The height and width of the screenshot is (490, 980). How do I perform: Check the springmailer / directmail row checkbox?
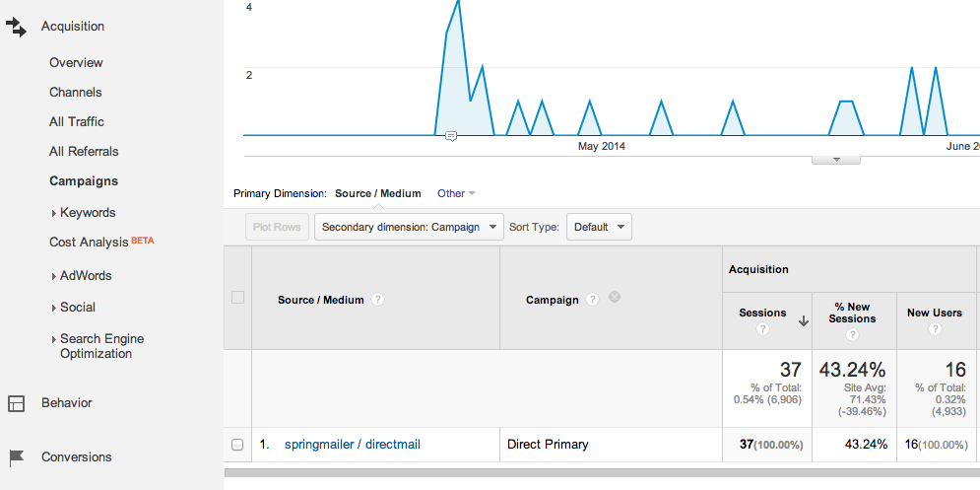[x=237, y=445]
